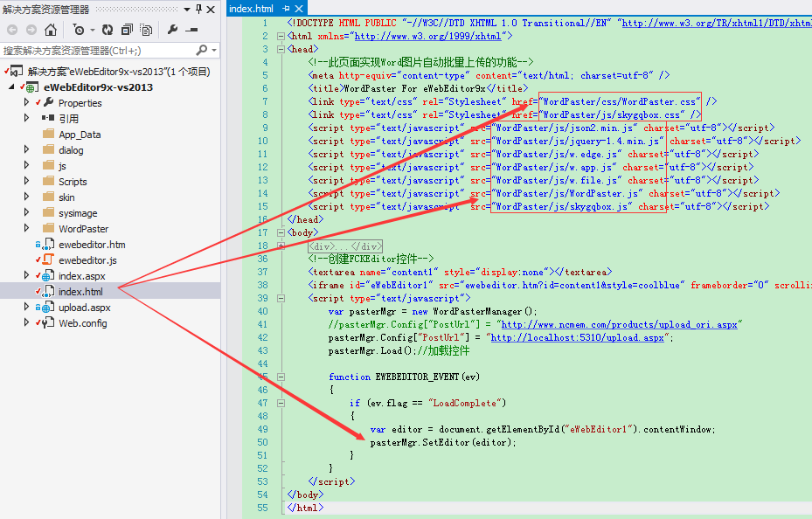This screenshot has width=812, height=519.
Task: Click the eWebEditor9x-vs2013 project icon
Action: point(32,86)
